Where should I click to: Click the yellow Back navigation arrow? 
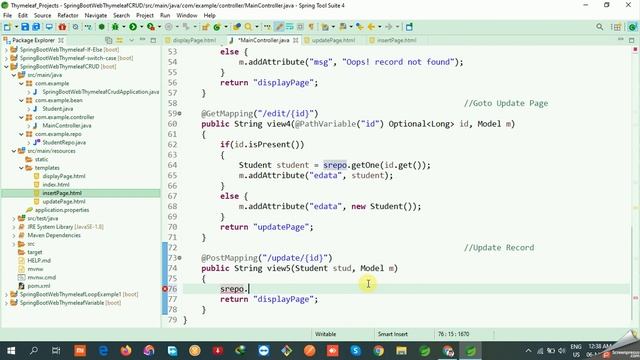pos(371,27)
